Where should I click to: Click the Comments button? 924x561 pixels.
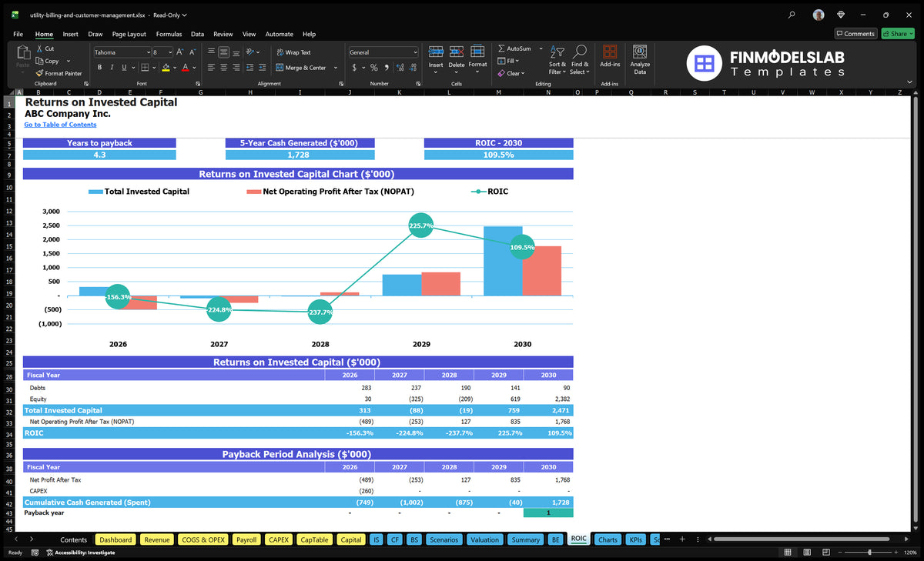click(855, 34)
